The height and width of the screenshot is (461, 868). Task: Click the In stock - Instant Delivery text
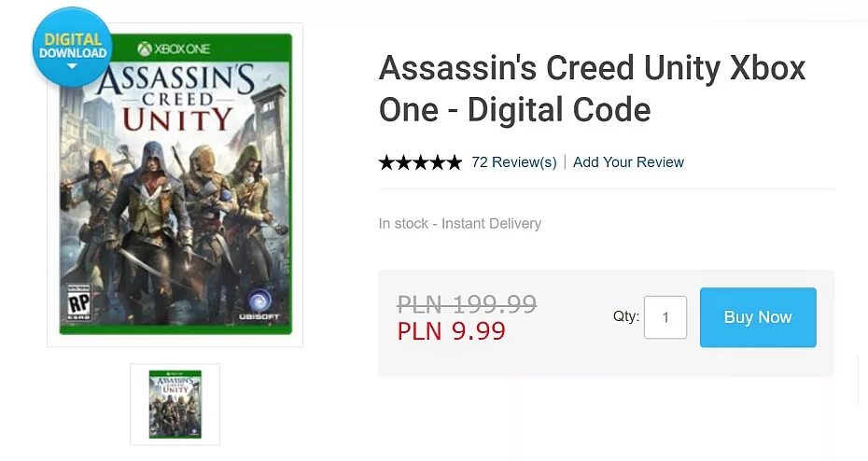[459, 224]
